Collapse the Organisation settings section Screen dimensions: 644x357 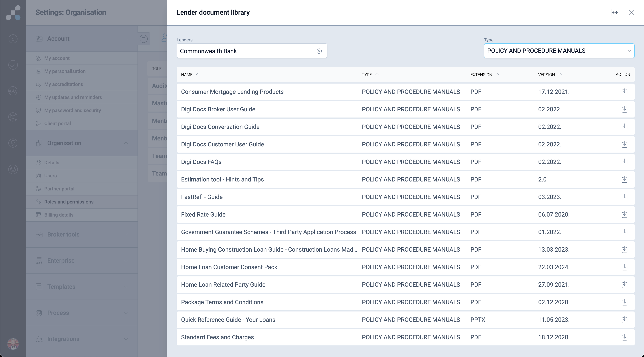click(x=82, y=143)
